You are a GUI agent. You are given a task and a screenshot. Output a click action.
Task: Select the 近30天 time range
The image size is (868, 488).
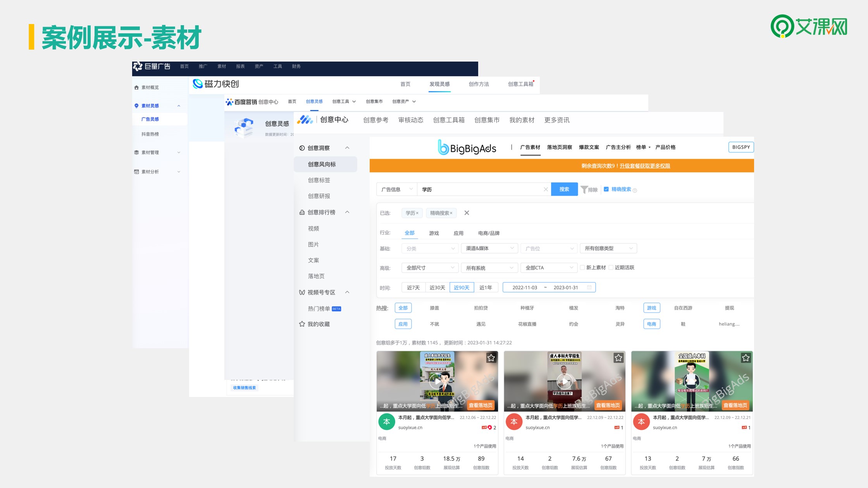coord(437,287)
